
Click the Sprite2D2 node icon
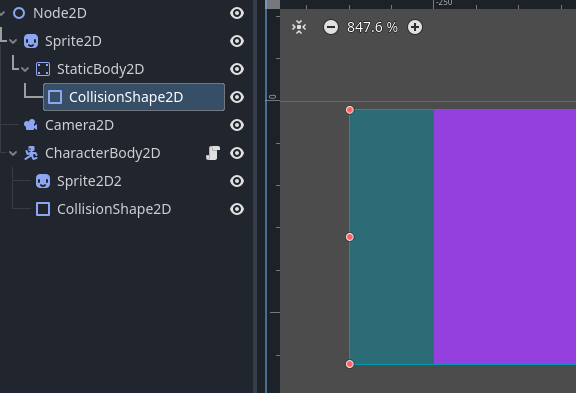pos(43,181)
